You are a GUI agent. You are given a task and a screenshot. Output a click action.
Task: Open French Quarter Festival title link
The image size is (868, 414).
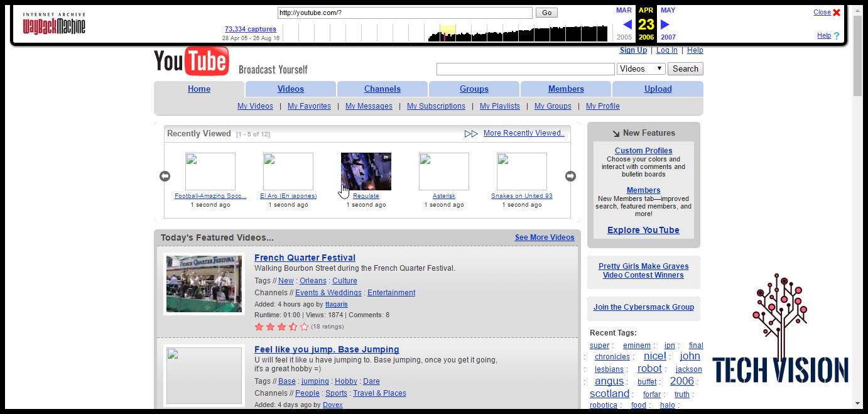point(305,258)
